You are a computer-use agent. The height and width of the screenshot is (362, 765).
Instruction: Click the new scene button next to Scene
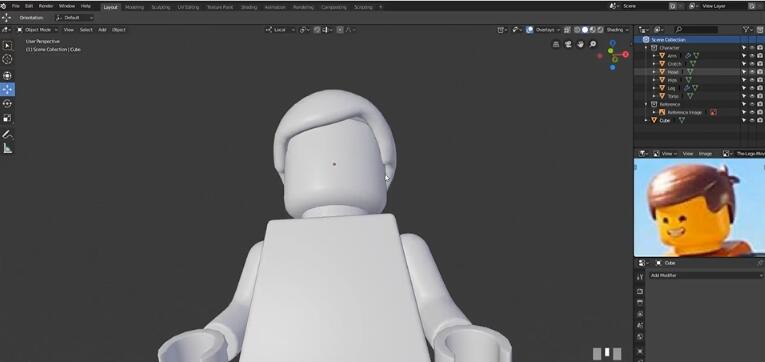[x=673, y=6]
